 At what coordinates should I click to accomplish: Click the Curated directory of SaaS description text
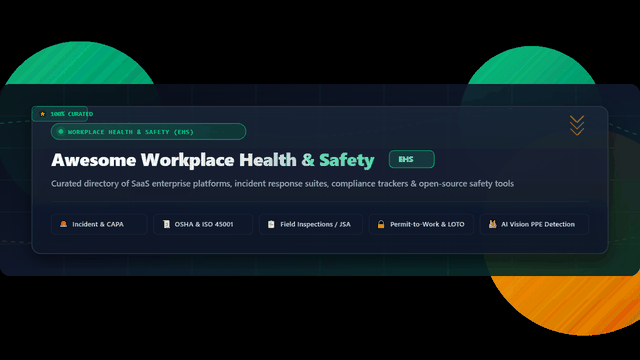tap(282, 184)
